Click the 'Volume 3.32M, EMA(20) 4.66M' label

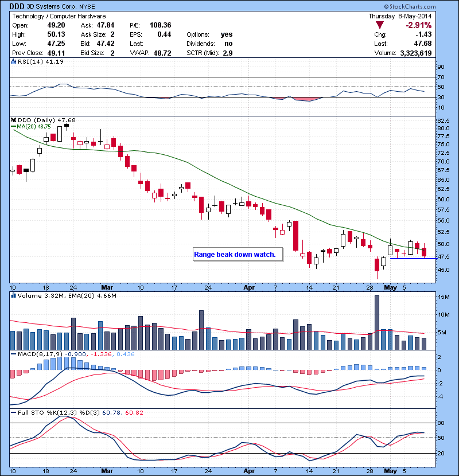[67, 295]
